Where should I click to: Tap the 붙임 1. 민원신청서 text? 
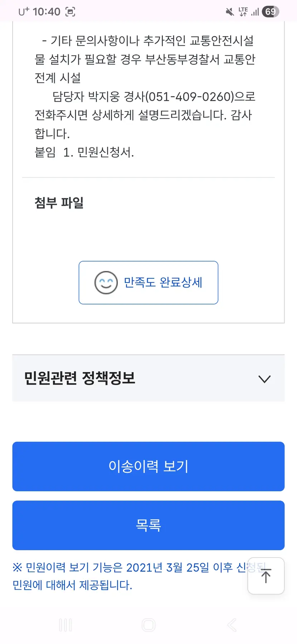(x=84, y=152)
